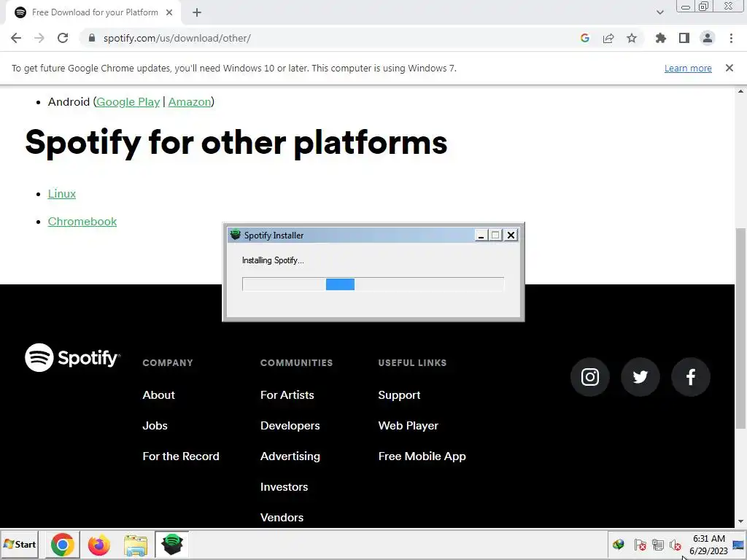This screenshot has width=747, height=560.
Task: Open Spotify Facebook page
Action: pyautogui.click(x=691, y=377)
